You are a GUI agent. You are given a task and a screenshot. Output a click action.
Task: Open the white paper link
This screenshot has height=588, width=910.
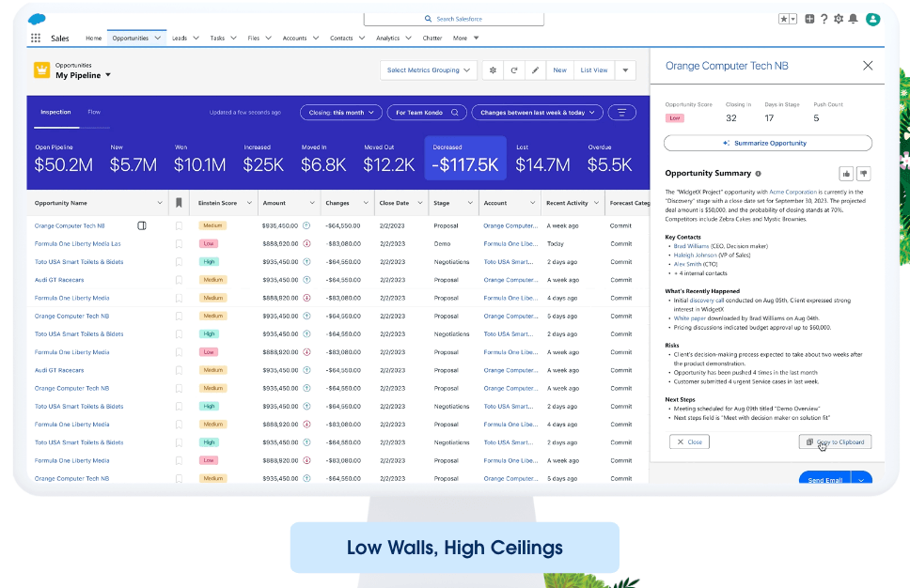pyautogui.click(x=689, y=317)
